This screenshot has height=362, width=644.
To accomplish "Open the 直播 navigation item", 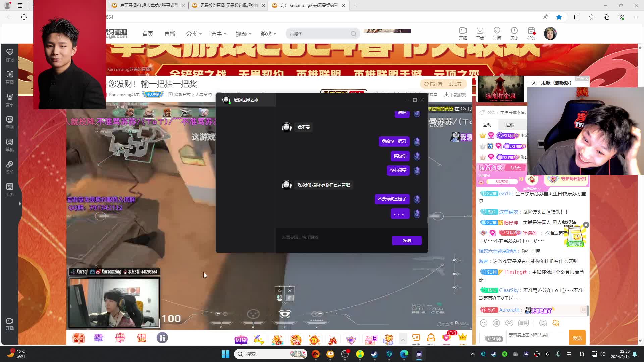I will [x=170, y=34].
